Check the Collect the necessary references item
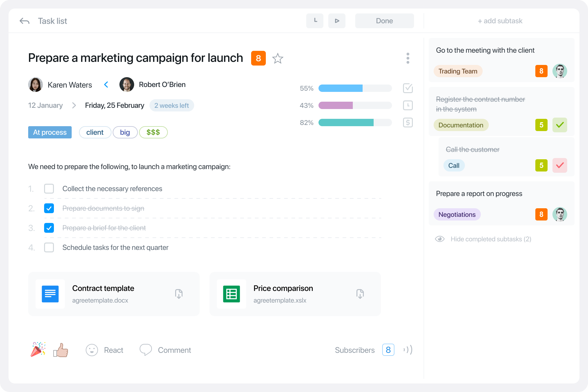Viewport: 588px width, 392px height. (x=49, y=189)
